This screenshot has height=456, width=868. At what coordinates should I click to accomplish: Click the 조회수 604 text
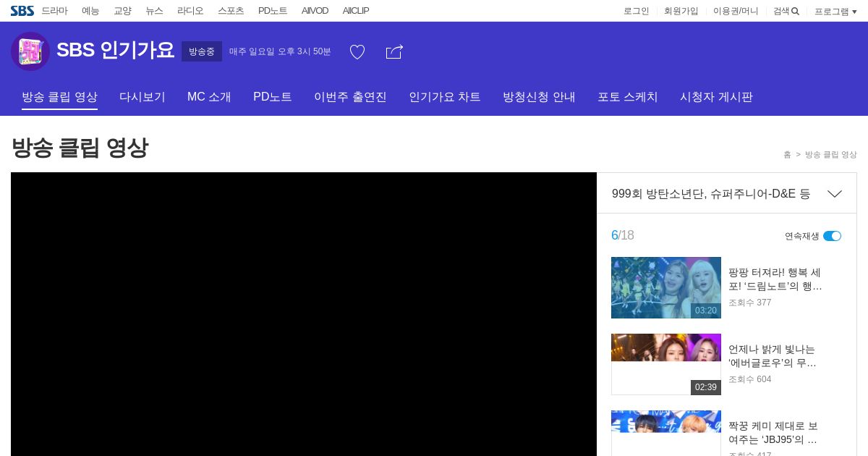tap(750, 379)
